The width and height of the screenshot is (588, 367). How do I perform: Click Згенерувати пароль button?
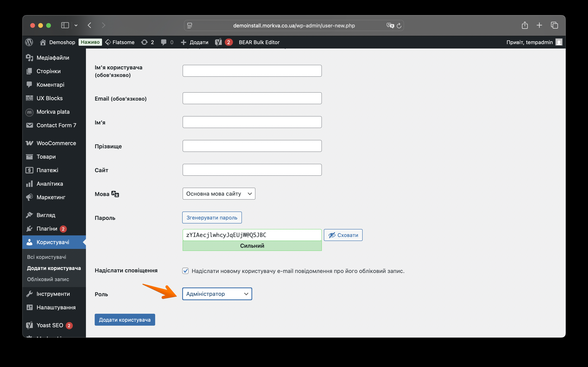[x=212, y=217]
